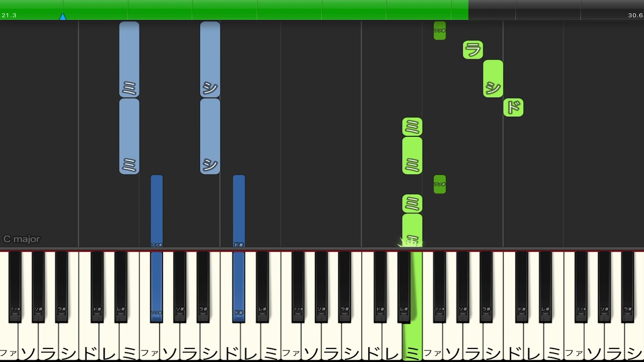Screen dimensions: 644x362
Task: Select the upper light blue ミ note bar
Action: point(129,59)
